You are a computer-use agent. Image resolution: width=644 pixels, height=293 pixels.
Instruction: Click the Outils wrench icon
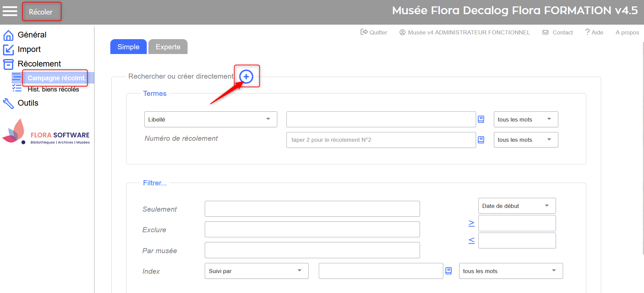pyautogui.click(x=8, y=103)
